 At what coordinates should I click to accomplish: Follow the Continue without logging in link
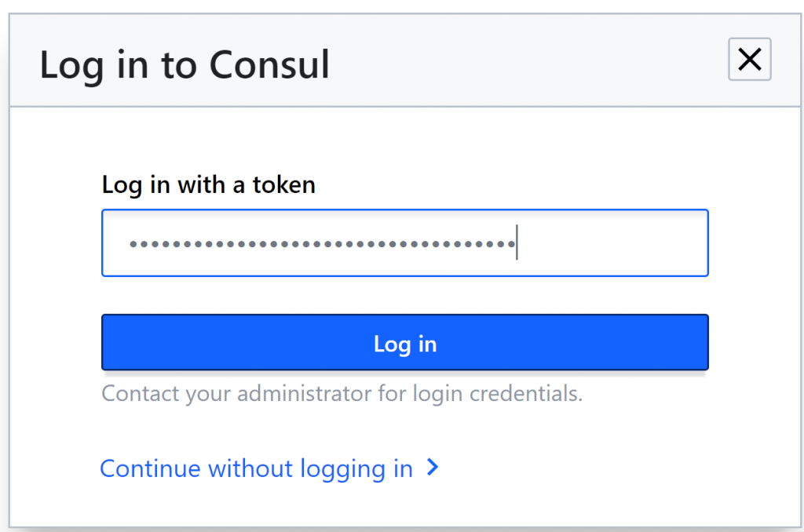point(256,468)
